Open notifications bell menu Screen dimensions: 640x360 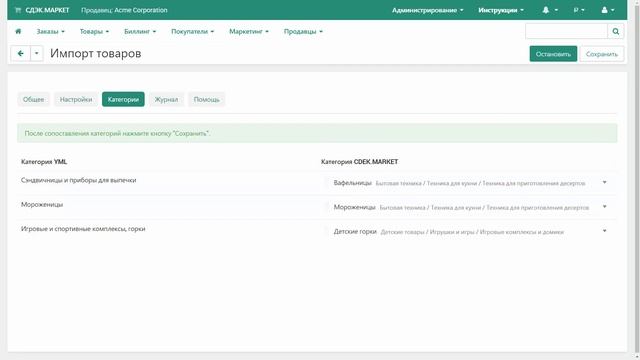tap(549, 10)
